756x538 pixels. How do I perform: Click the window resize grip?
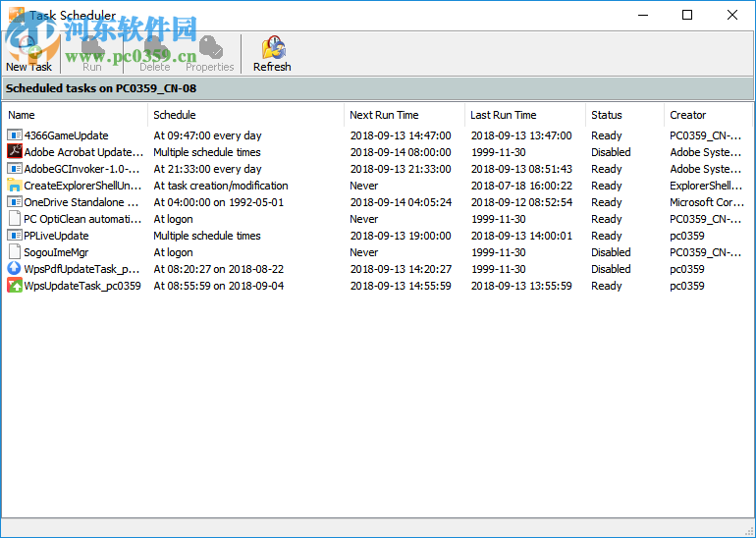tap(748, 530)
